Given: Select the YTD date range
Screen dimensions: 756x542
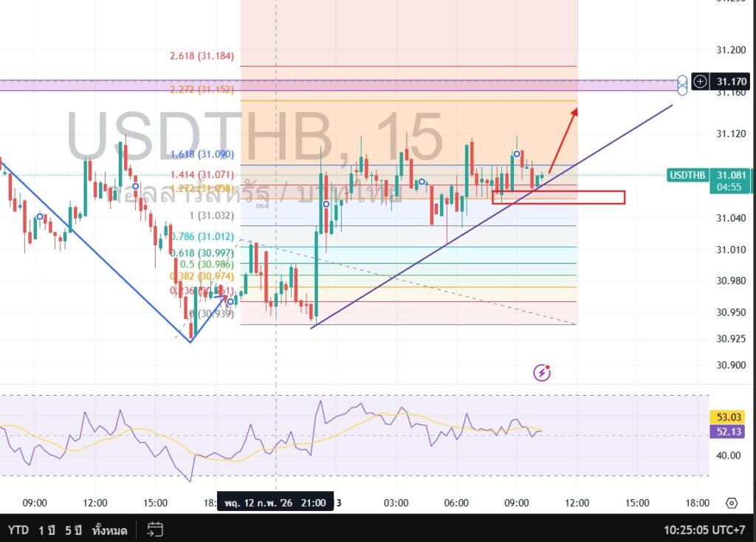Looking at the screenshot, I should [x=18, y=529].
